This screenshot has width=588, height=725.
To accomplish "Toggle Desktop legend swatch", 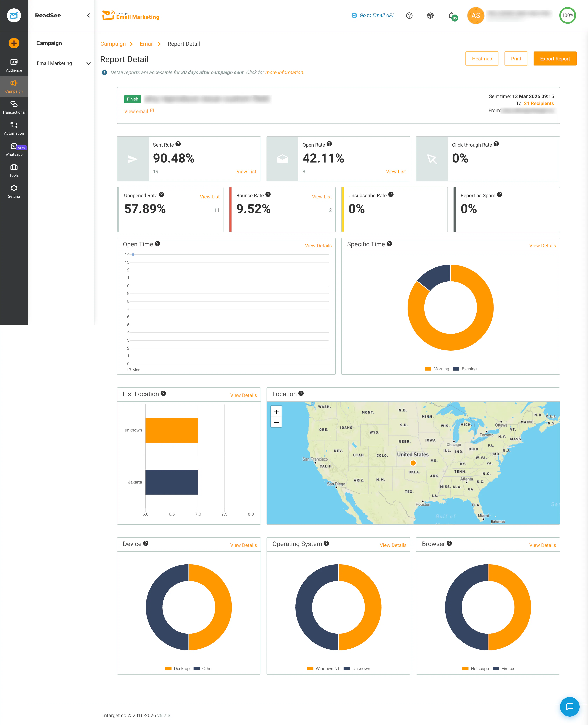I will click(168, 669).
